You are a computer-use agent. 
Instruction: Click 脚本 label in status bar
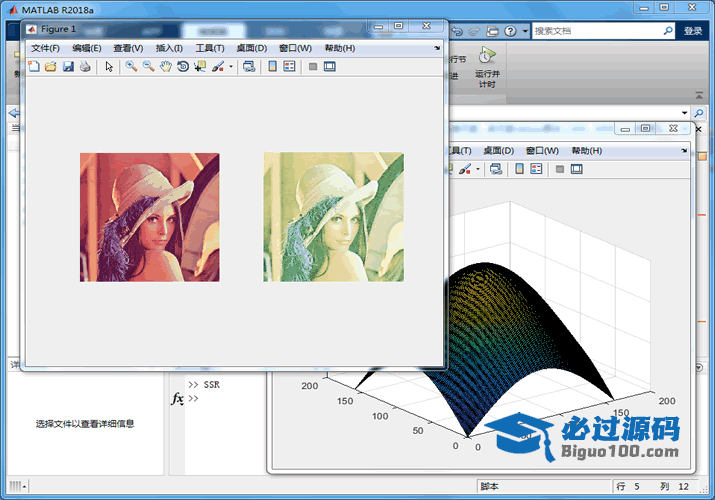point(489,486)
